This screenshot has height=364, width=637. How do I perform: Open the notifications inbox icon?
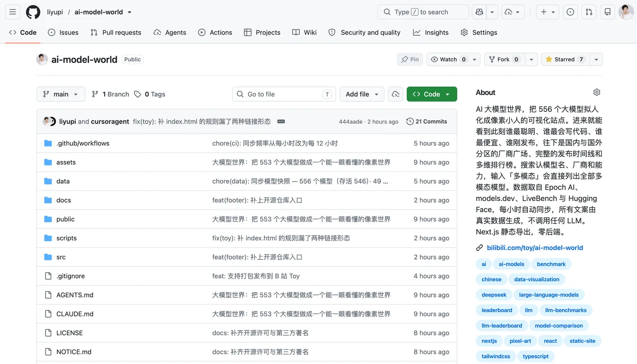coord(607,12)
